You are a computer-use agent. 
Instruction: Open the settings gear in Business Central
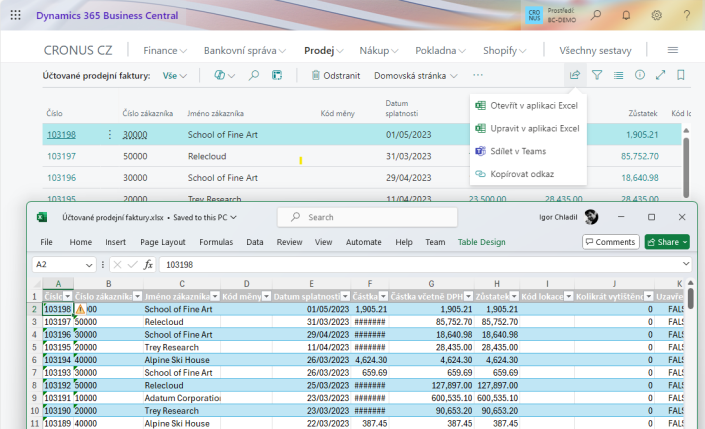pyautogui.click(x=657, y=16)
